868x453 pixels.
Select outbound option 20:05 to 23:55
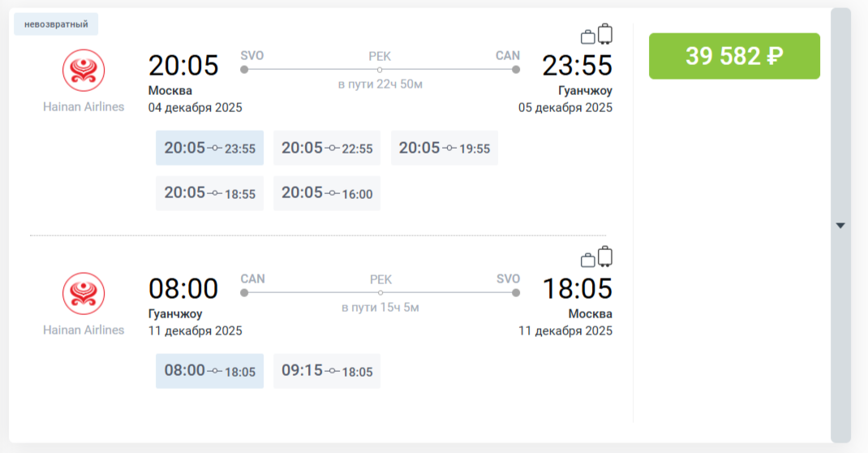(x=209, y=148)
